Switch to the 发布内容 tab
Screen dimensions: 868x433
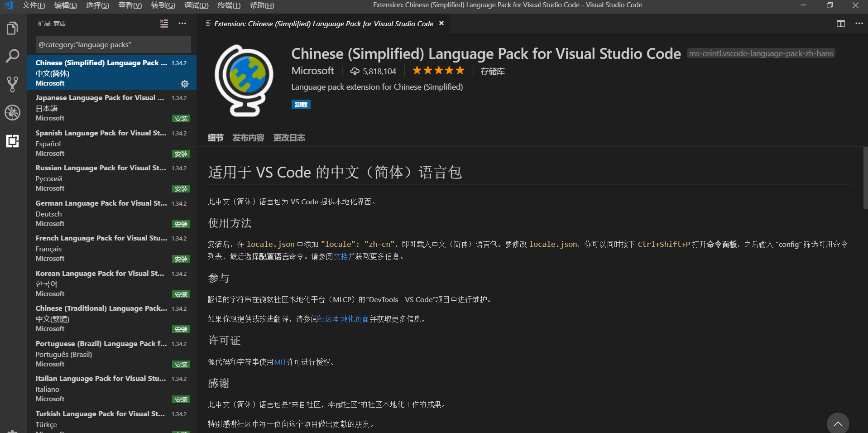(248, 138)
